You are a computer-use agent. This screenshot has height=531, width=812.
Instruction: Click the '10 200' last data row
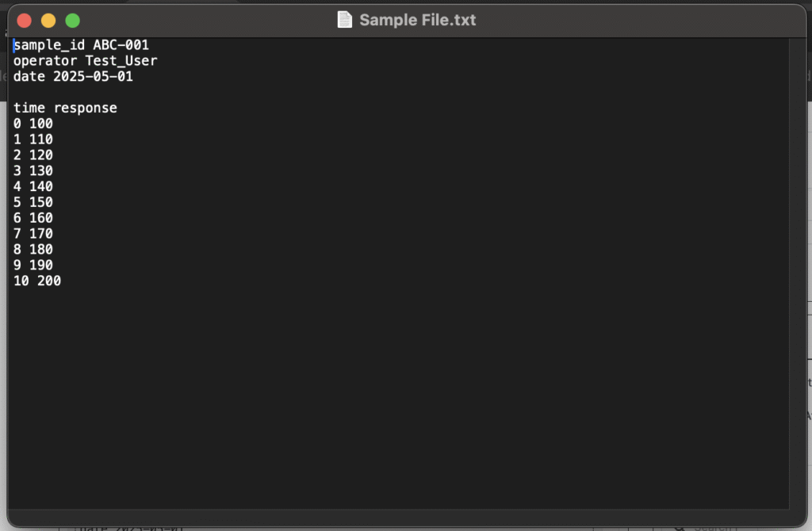click(x=37, y=281)
